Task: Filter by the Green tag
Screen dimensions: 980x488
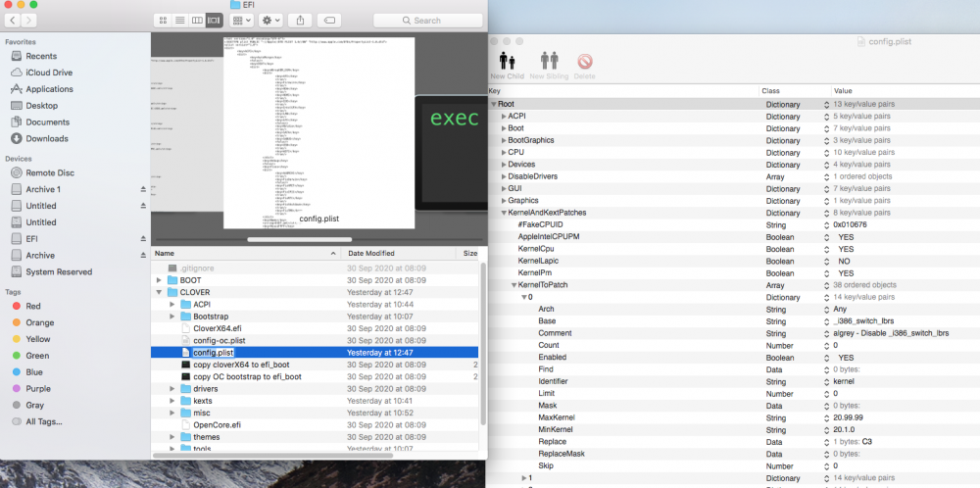Action: point(35,356)
